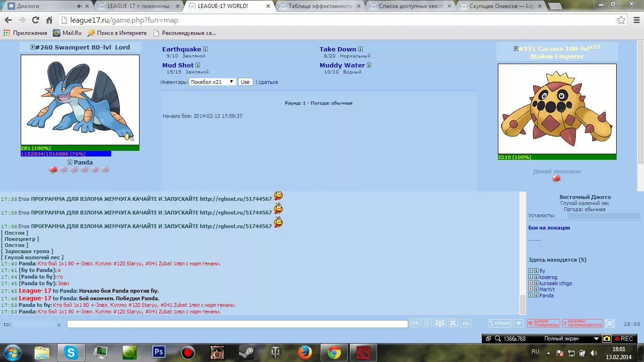644x362 pixels.
Task: Open info icon next to Take Down move
Action: (360, 49)
